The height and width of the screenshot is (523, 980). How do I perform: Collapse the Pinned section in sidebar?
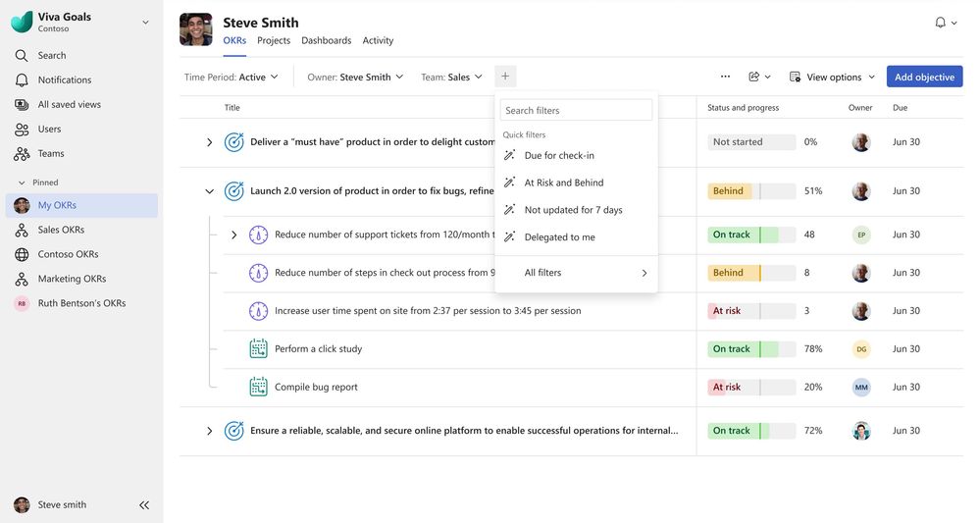23,183
